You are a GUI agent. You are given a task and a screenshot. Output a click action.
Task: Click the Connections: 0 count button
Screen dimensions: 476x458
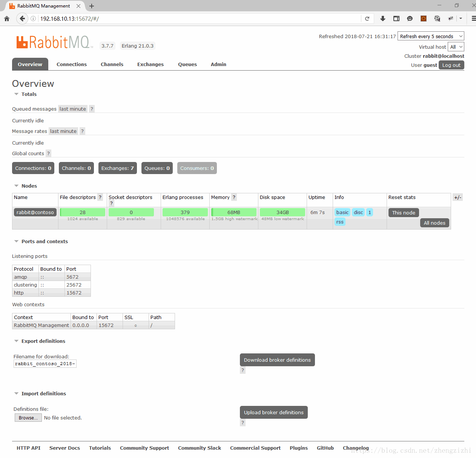[33, 168]
